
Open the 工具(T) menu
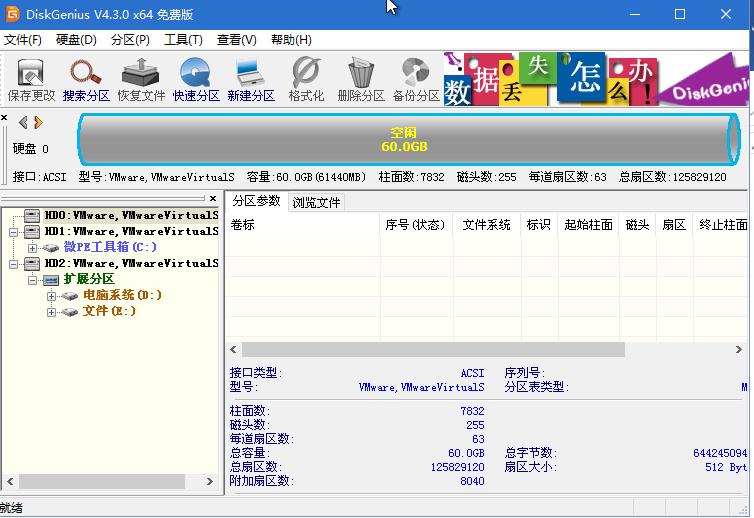(x=183, y=40)
